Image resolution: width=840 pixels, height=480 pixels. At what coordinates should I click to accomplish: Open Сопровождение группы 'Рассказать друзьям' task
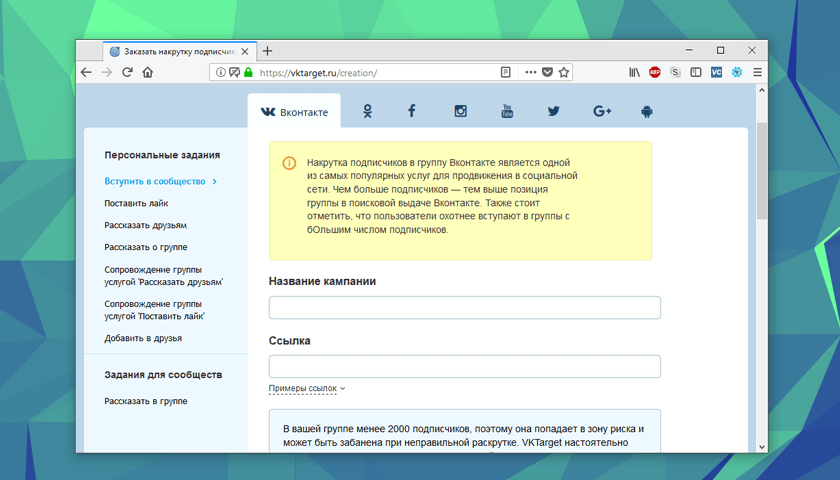(163, 276)
